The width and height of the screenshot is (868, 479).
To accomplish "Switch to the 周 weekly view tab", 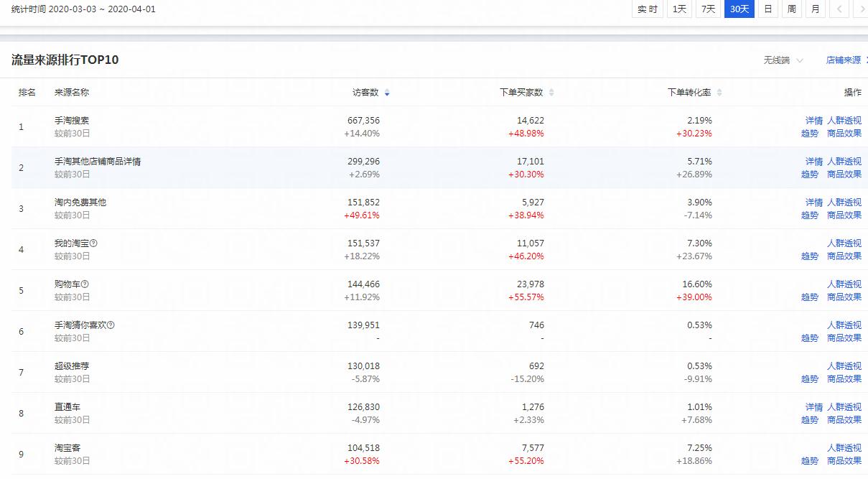I will [x=790, y=9].
